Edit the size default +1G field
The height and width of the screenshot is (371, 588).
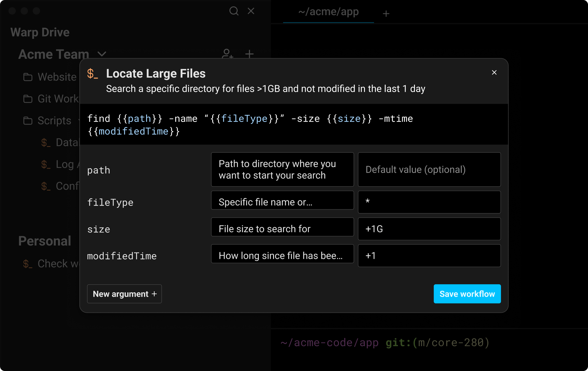429,229
